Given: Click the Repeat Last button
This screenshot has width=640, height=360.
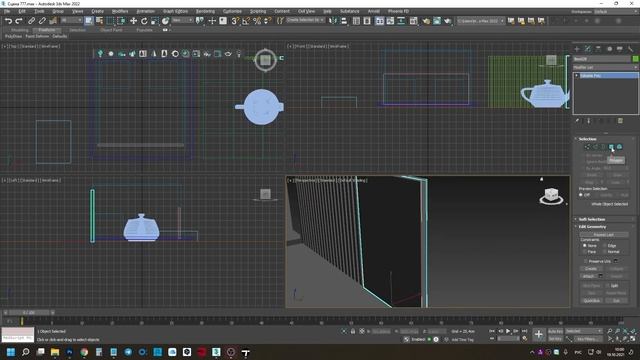Looking at the screenshot, I should 604,235.
